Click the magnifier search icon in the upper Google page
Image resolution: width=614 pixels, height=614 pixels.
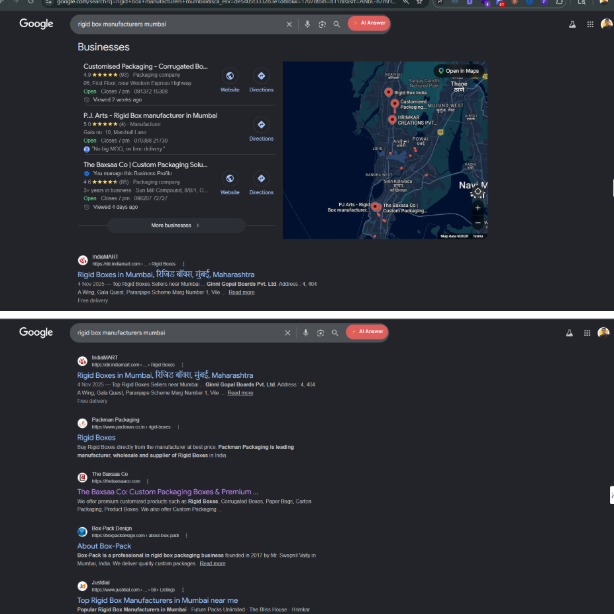tap(337, 24)
